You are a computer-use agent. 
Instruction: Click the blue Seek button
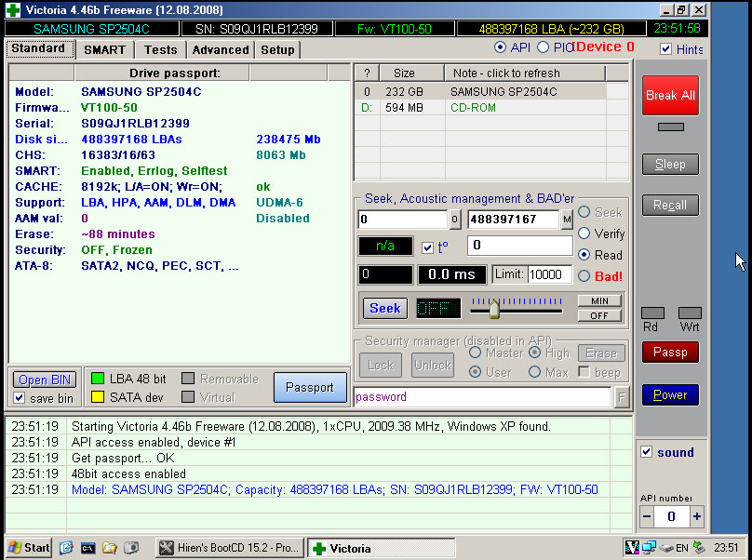385,308
